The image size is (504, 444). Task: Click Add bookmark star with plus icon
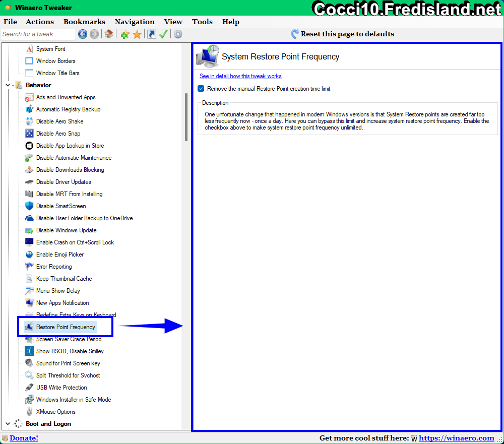[125, 34]
